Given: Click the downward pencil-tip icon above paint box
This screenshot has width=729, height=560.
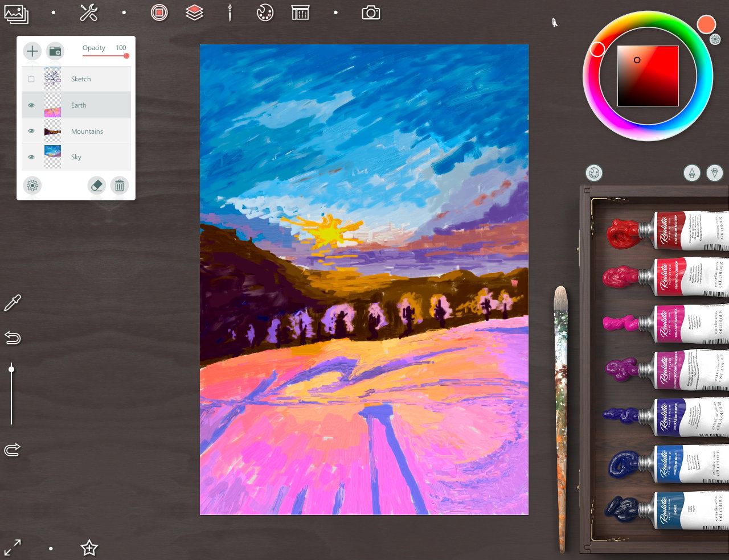Looking at the screenshot, I should (715, 173).
